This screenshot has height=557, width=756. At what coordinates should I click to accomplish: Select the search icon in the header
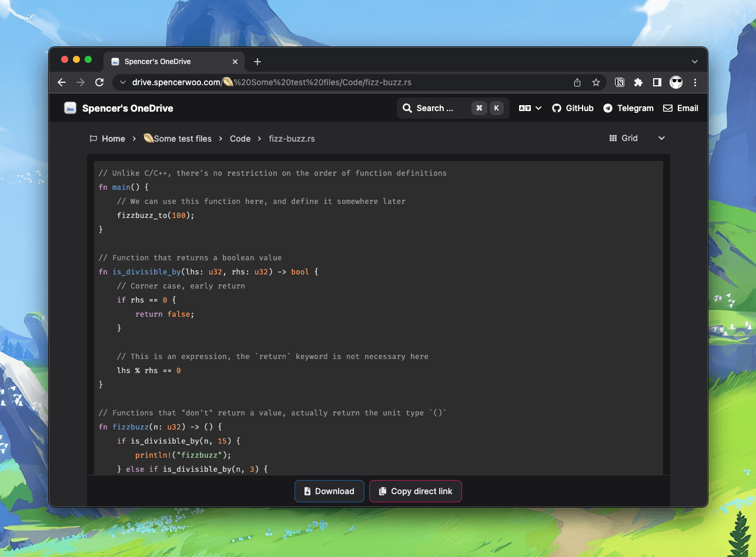[407, 108]
